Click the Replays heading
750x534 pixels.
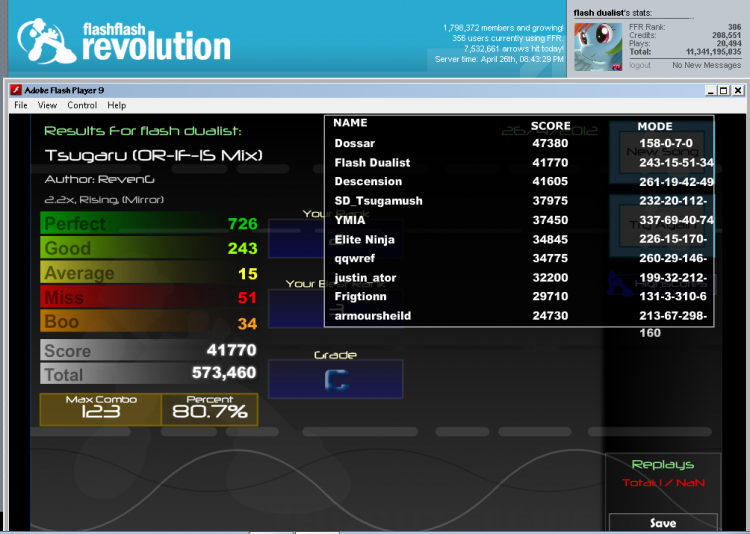click(663, 465)
